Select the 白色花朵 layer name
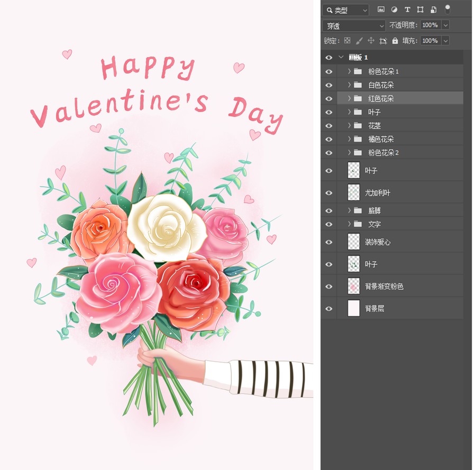Image resolution: width=476 pixels, height=470 pixels. click(381, 85)
